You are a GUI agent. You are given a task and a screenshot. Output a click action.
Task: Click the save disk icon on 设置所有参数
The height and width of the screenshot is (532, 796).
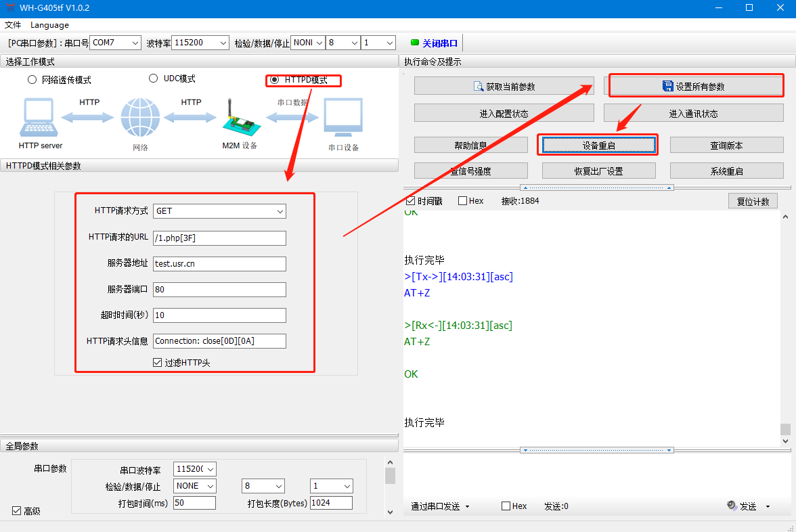(x=667, y=87)
